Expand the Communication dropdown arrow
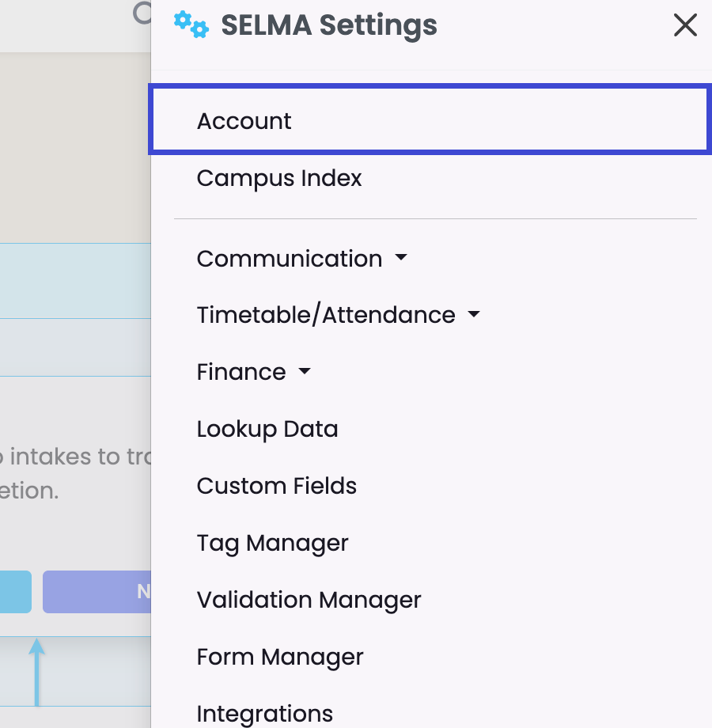This screenshot has width=712, height=728. pos(401,258)
